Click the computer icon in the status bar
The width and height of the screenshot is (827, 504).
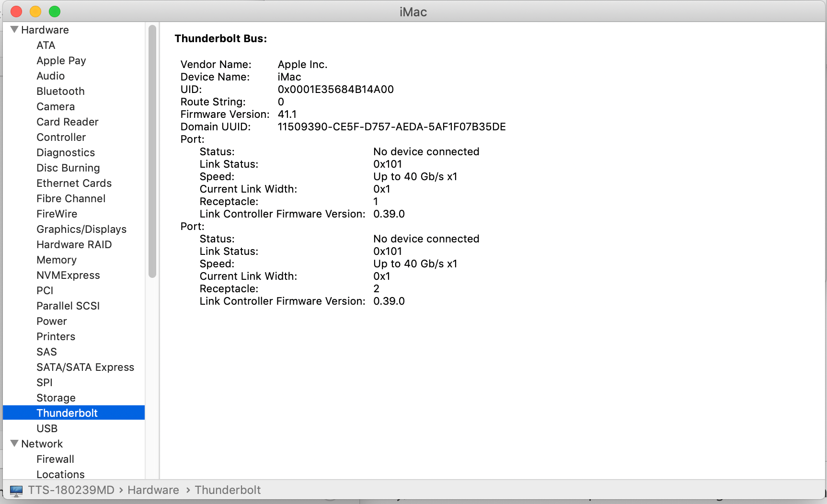pyautogui.click(x=17, y=490)
